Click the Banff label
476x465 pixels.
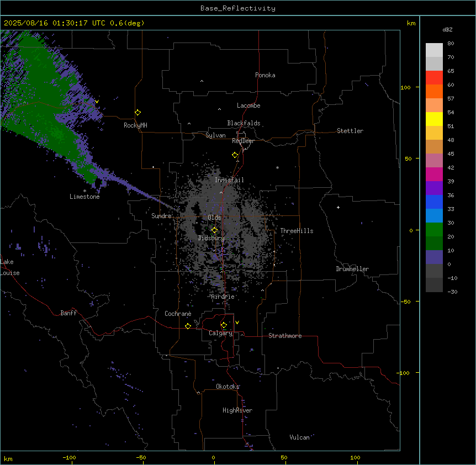tap(68, 313)
